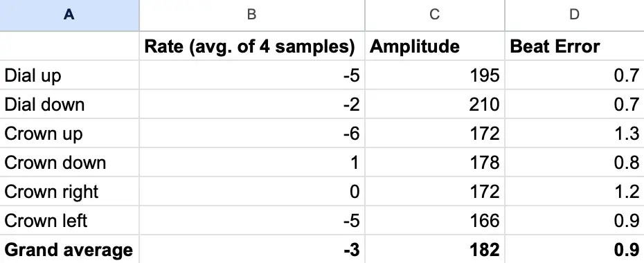
Task: Select column A header
Action: pyautogui.click(x=69, y=15)
